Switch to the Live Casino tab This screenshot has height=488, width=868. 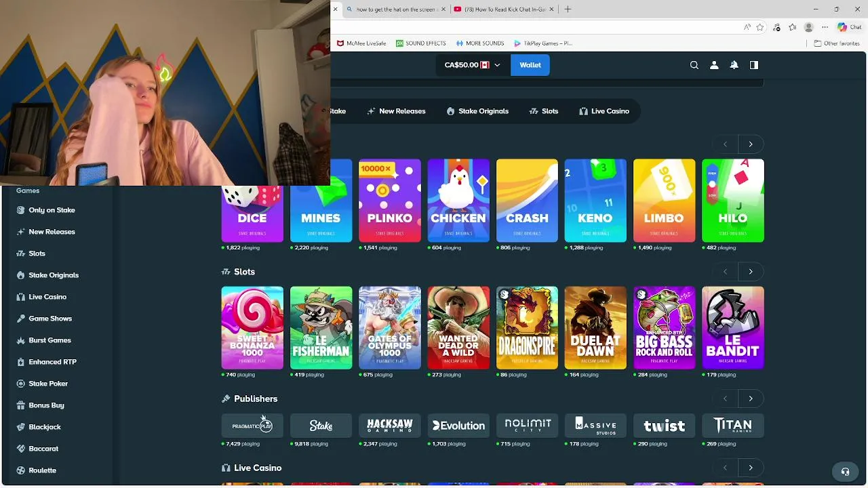pyautogui.click(x=604, y=111)
